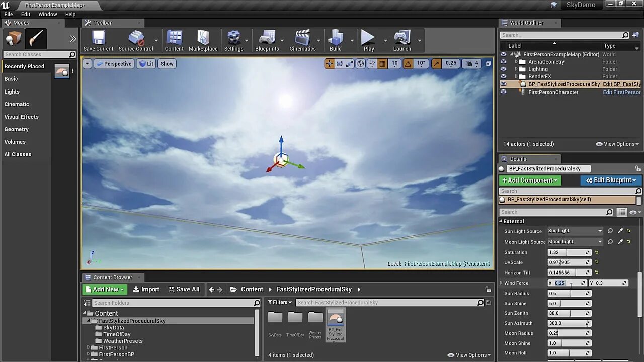Screen dimensions: 644x362
Task: Reset UVScale to default arrow
Action: [x=597, y=262]
